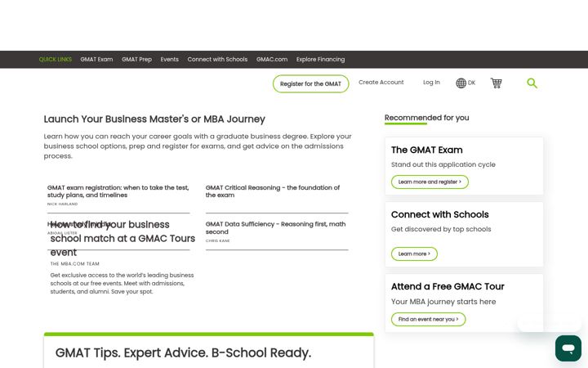The width and height of the screenshot is (588, 368).
Task: Go to GMAC.com from quick links
Action: (272, 60)
